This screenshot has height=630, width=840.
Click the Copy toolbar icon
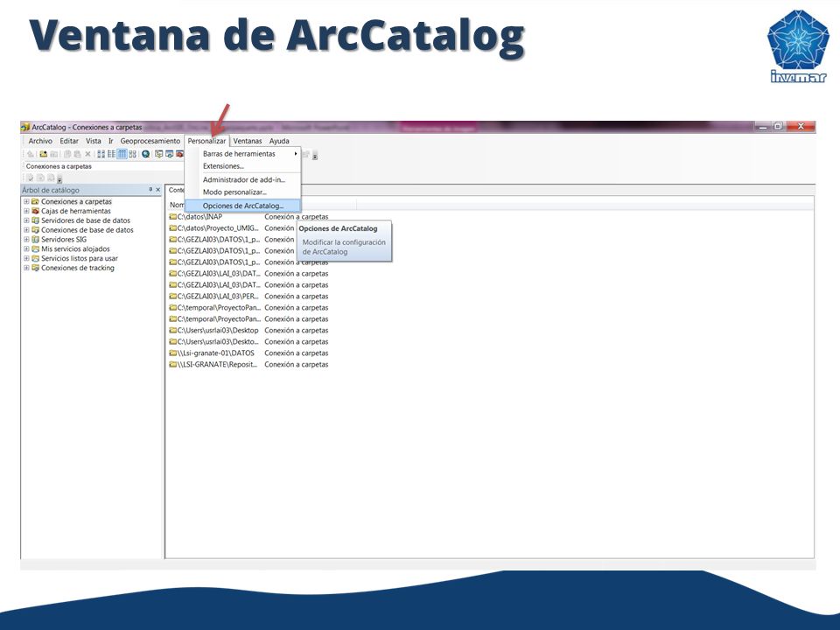[67, 154]
